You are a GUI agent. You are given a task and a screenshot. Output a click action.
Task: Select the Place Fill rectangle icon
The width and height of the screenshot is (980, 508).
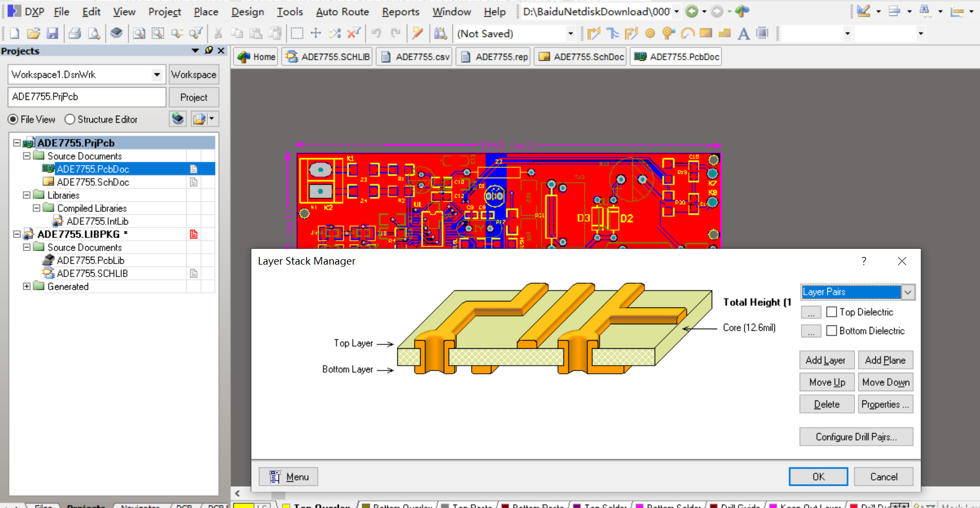[706, 34]
